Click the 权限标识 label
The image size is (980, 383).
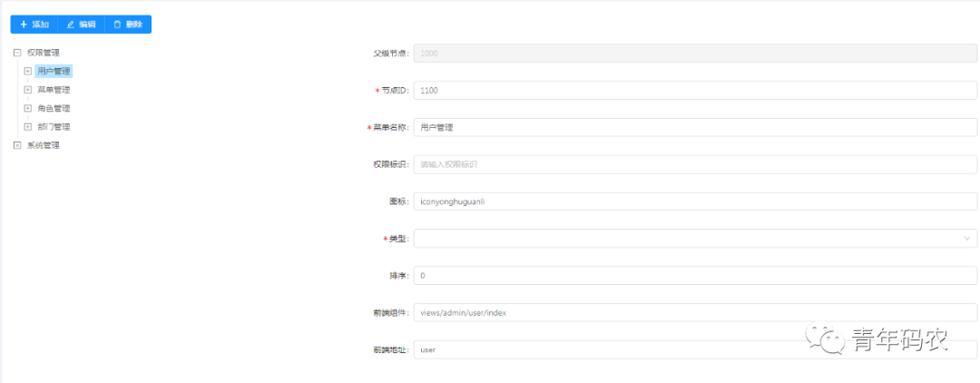pyautogui.click(x=391, y=164)
